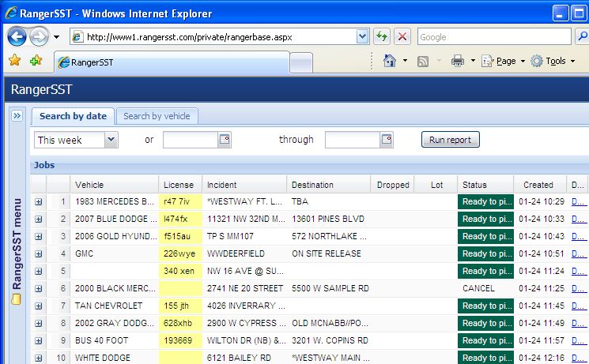Click the Add to Favorites icon
The width and height of the screenshot is (589, 364).
click(x=36, y=61)
